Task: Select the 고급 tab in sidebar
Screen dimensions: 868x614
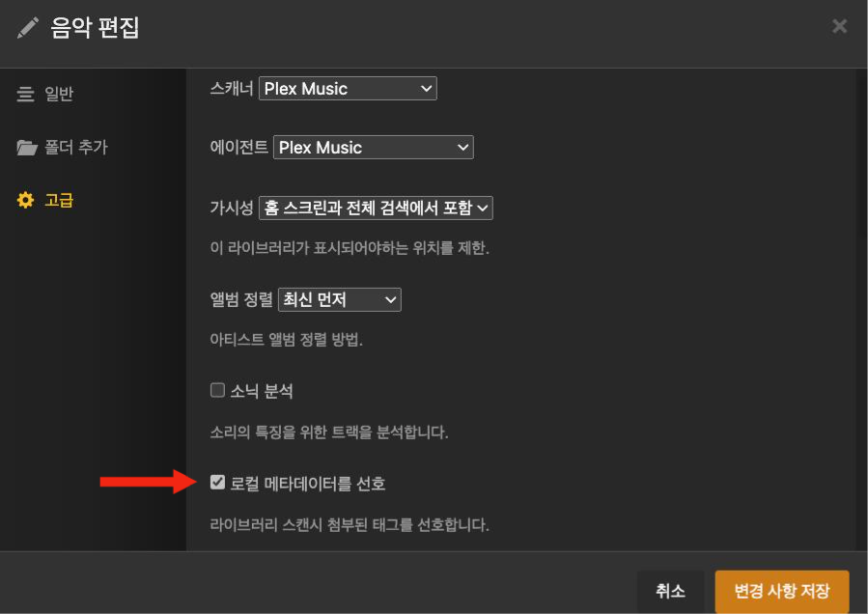Action: (59, 201)
